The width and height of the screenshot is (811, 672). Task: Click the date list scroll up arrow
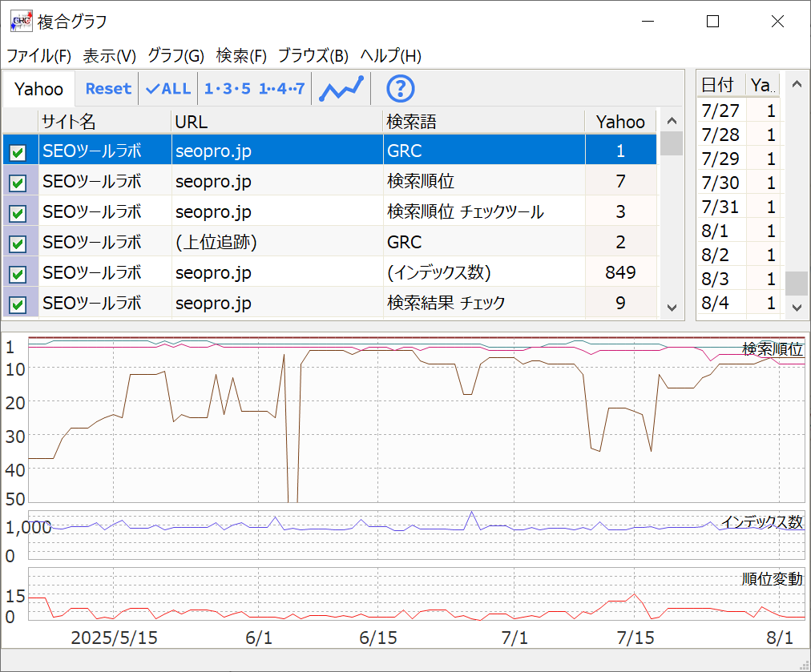click(x=797, y=84)
